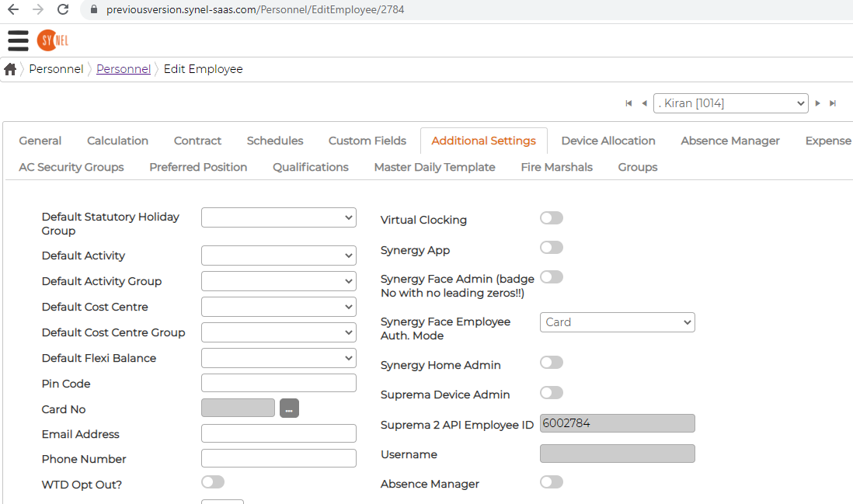
Task: Click the browser address bar URL
Action: point(255,9)
